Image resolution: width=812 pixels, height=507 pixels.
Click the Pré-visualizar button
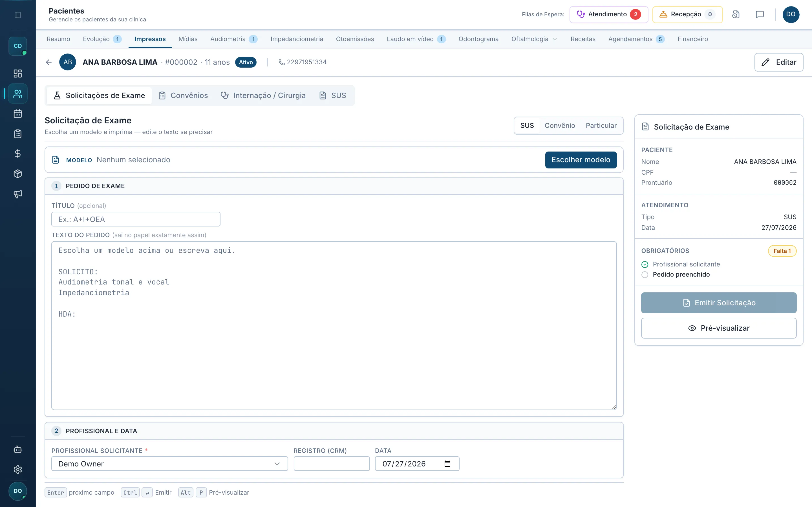[719, 328]
